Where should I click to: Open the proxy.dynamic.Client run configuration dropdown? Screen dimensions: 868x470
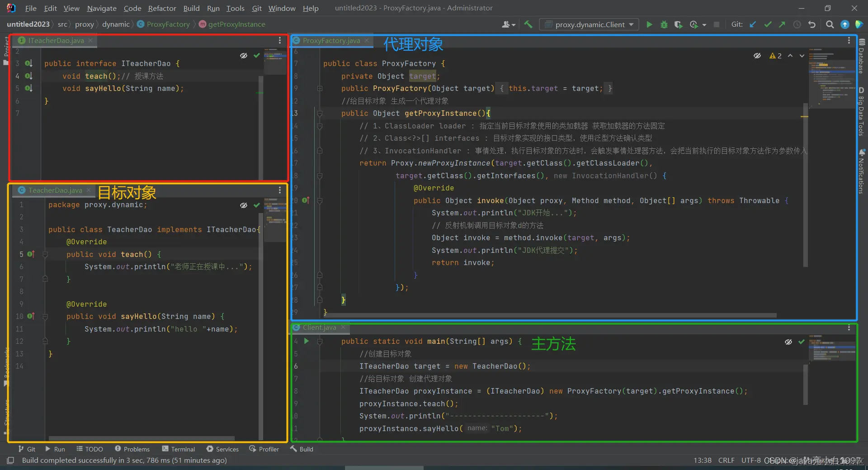589,24
